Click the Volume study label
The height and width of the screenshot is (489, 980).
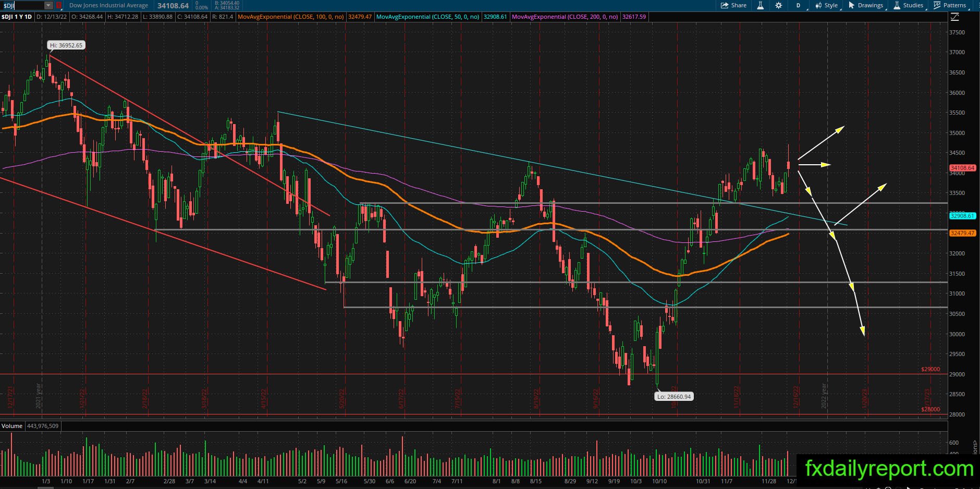[x=12, y=426]
